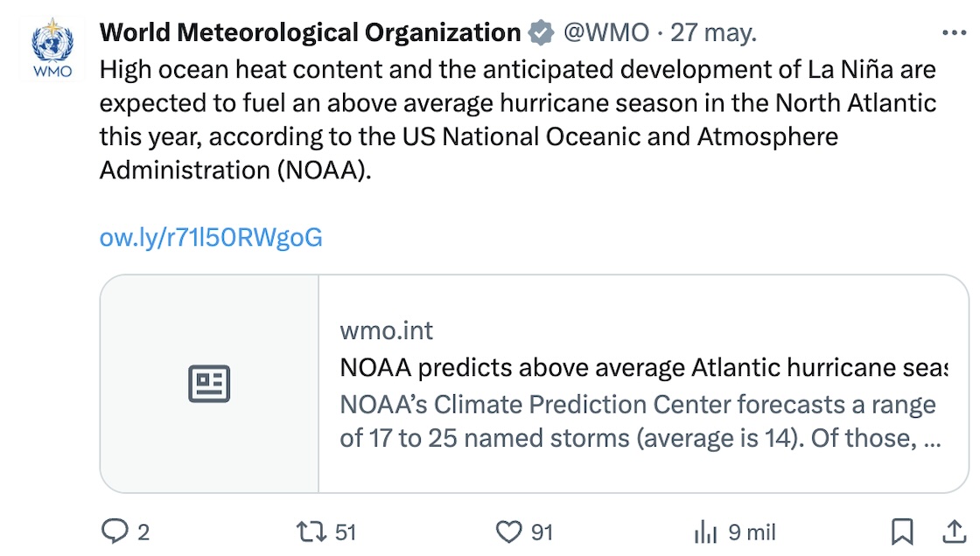Click the 91 likes count
Image resolution: width=980 pixels, height=556 pixels.
[x=542, y=532]
